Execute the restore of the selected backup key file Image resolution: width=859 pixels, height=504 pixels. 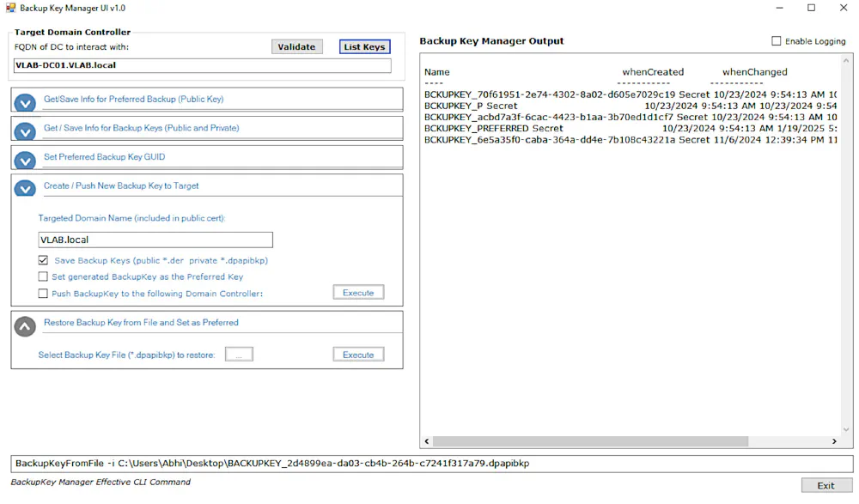[358, 354]
